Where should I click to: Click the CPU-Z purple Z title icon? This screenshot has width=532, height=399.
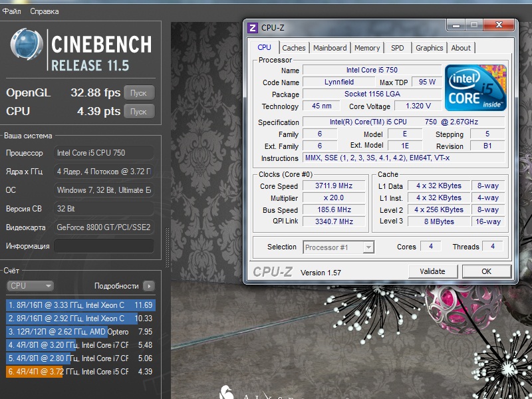tap(253, 28)
